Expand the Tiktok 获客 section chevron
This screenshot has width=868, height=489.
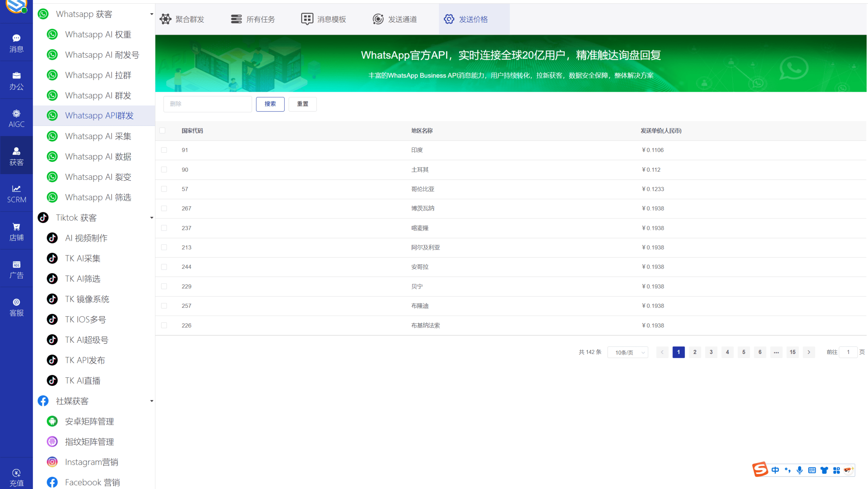152,218
